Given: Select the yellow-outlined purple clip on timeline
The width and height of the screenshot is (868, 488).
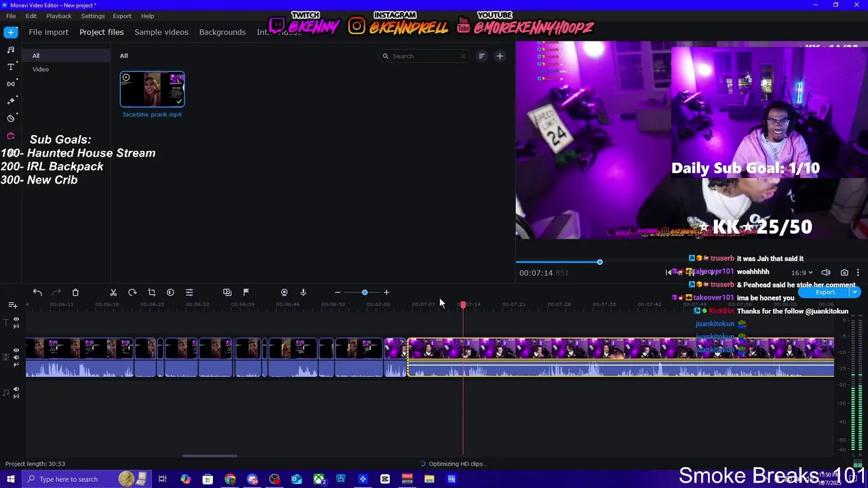Looking at the screenshot, I should coord(620,357).
